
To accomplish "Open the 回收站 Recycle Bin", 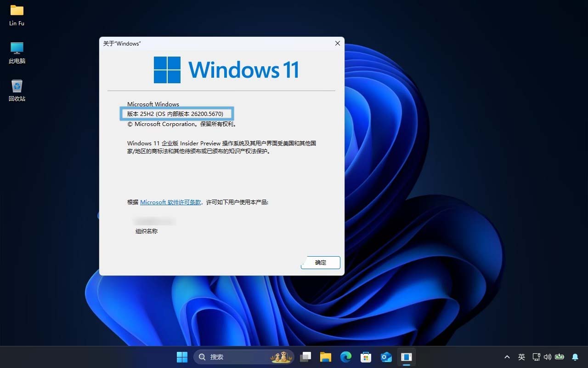I will (x=17, y=87).
